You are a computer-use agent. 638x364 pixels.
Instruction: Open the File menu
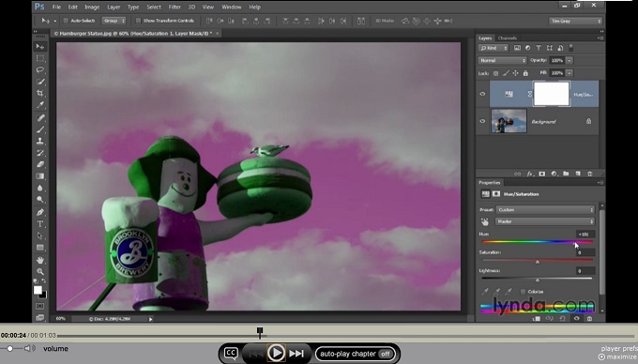(x=56, y=7)
